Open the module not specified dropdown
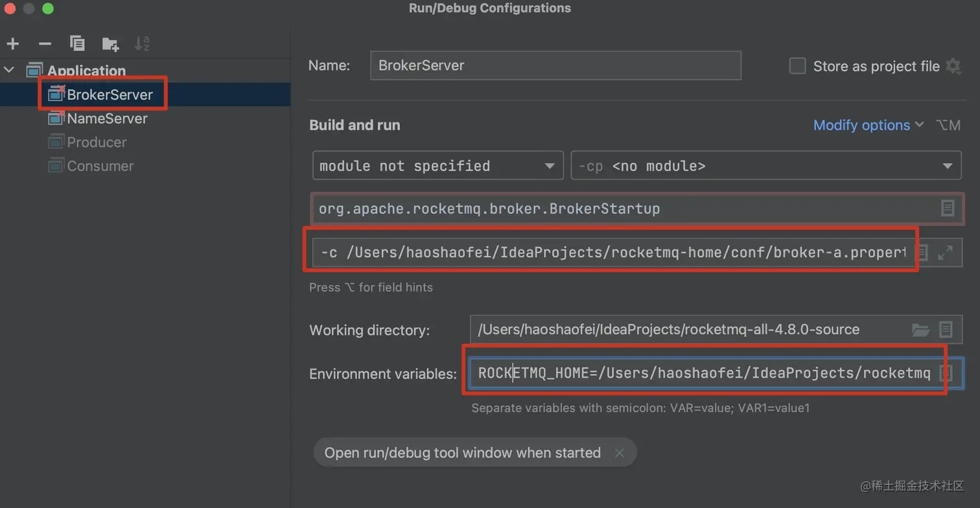The width and height of the screenshot is (980, 508). point(437,166)
